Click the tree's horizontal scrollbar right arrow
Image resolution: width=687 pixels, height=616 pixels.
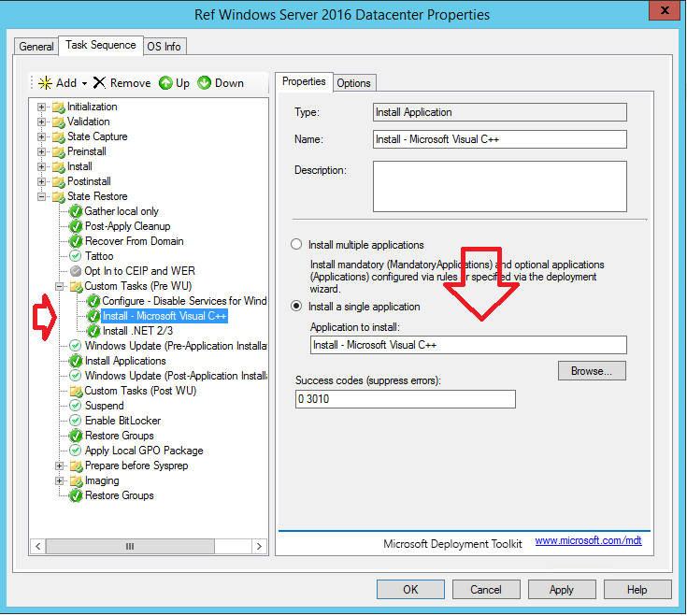pyautogui.click(x=259, y=546)
